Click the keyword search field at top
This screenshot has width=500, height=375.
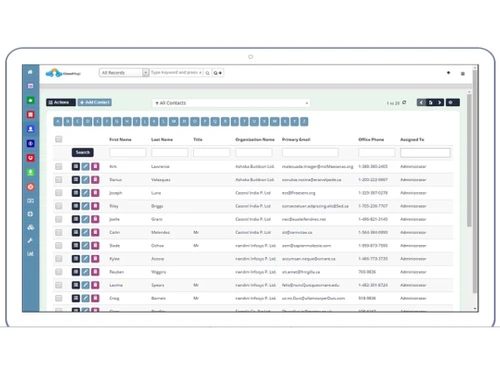coord(176,73)
